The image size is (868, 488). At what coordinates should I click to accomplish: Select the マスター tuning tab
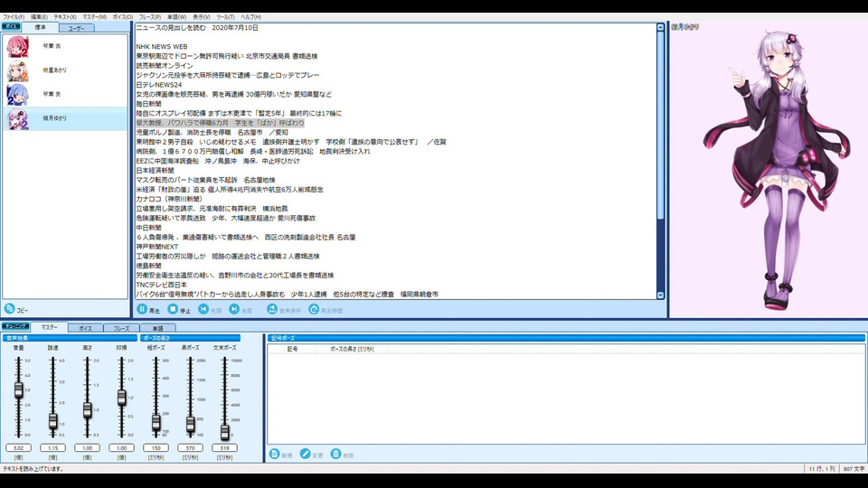pos(49,327)
